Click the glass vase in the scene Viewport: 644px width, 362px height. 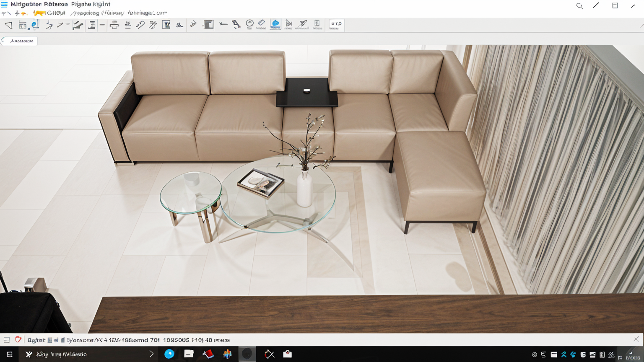pyautogui.click(x=304, y=189)
